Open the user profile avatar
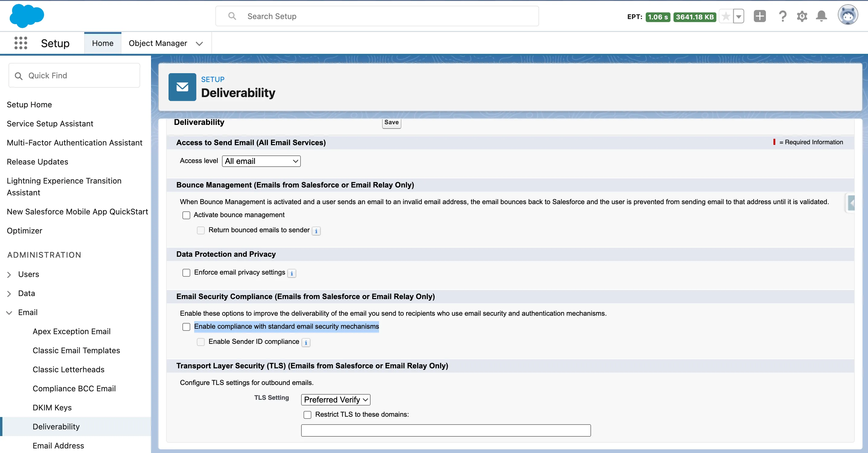Viewport: 868px width, 453px height. coord(847,15)
